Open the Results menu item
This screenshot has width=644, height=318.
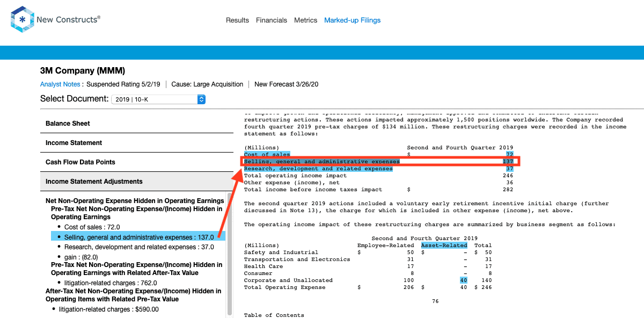click(x=237, y=20)
